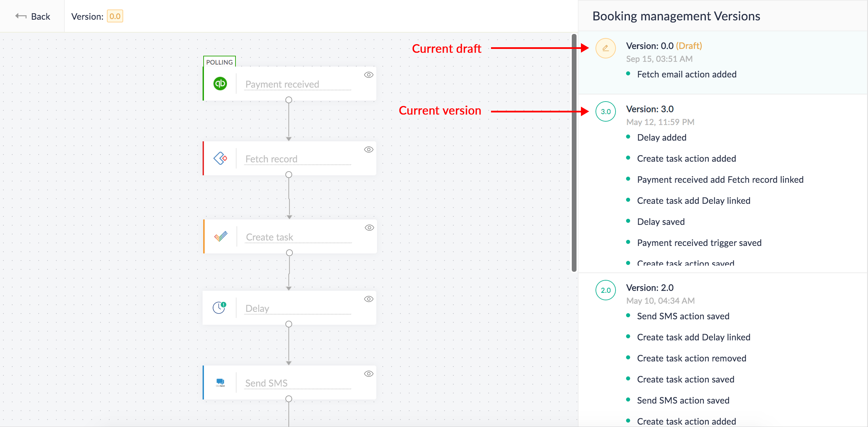Viewport: 868px width, 427px height.
Task: Click the connector node below Create task
Action: coord(289,252)
